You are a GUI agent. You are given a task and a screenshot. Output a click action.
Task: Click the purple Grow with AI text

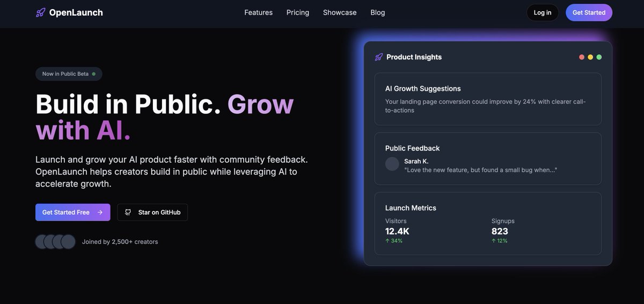165,118
